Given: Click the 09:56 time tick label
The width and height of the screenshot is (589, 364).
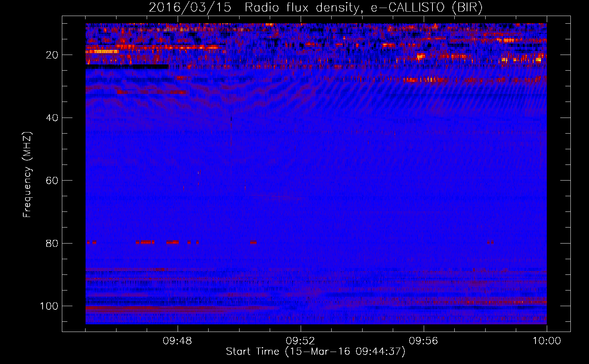Looking at the screenshot, I should 423,341.
